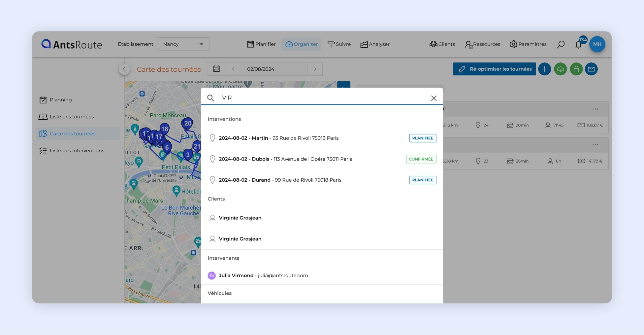Image resolution: width=644 pixels, height=335 pixels.
Task: Select Liste des interventions in sidebar
Action: coord(77,151)
